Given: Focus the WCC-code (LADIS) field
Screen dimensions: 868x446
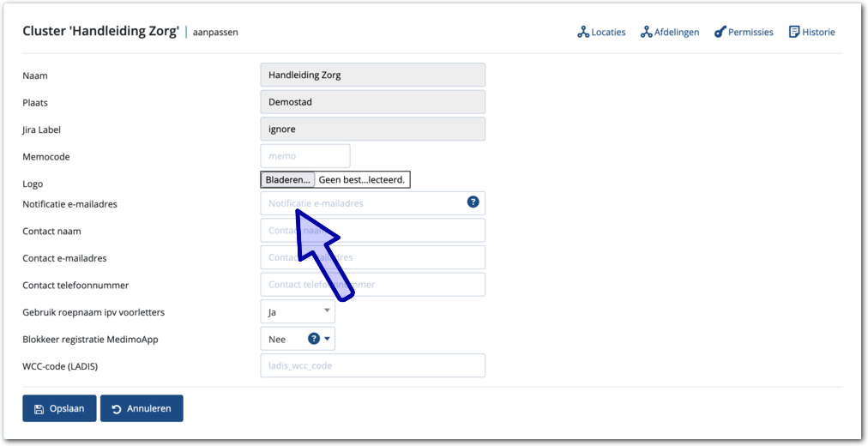Looking at the screenshot, I should pyautogui.click(x=372, y=365).
